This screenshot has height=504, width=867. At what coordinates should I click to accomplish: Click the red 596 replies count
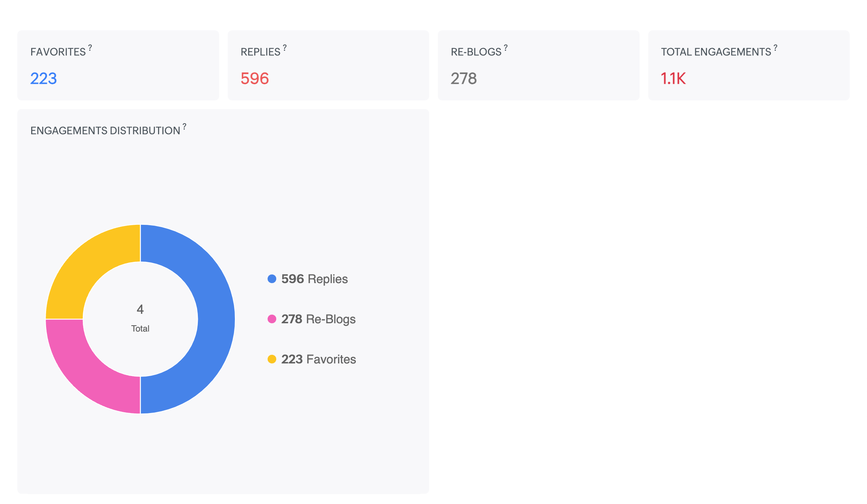[x=255, y=78]
